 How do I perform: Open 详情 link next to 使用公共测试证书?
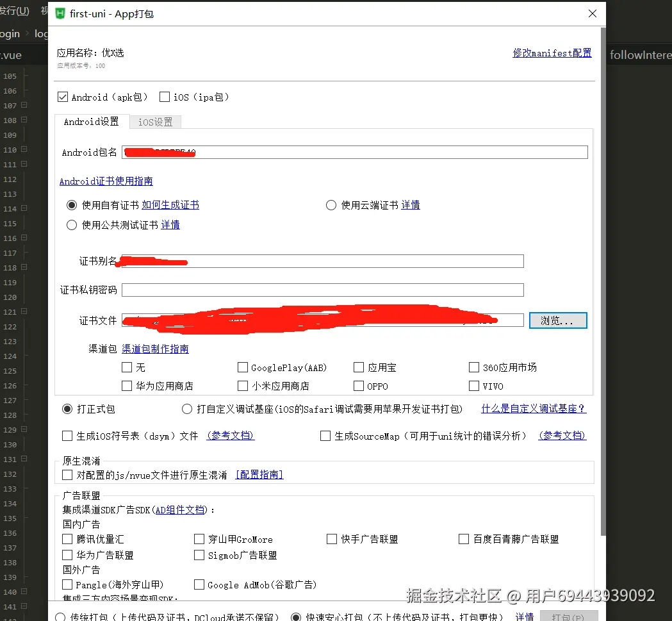[x=170, y=225]
